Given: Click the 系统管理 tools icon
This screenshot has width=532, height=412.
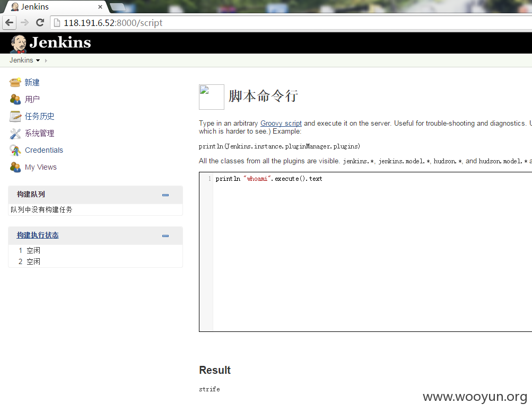Looking at the screenshot, I should click(15, 133).
